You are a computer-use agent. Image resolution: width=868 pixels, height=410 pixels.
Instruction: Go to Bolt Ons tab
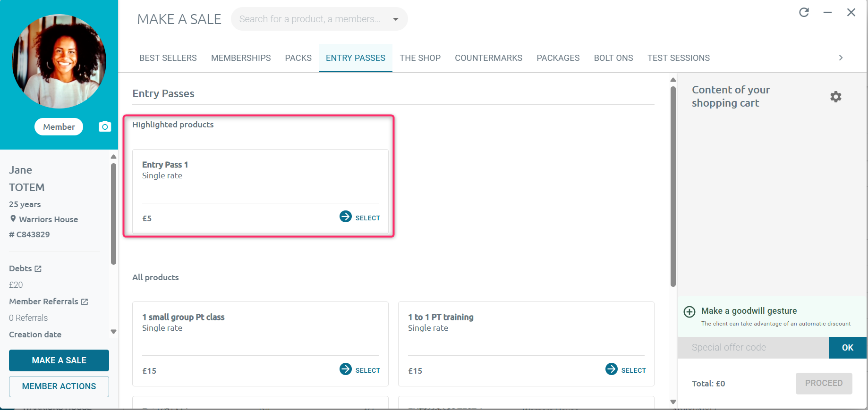(x=613, y=58)
